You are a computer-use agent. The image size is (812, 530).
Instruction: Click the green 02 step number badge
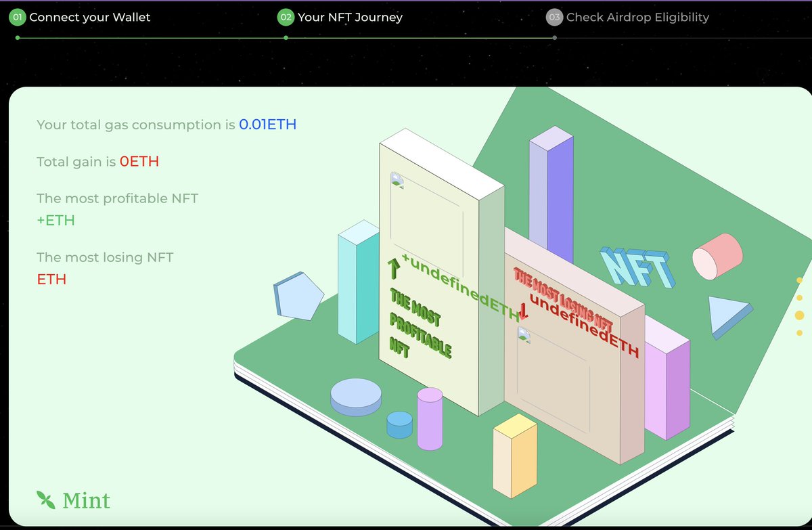coord(286,17)
